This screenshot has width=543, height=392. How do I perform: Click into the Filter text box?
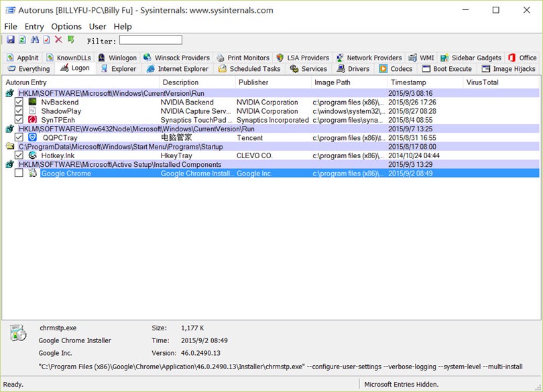click(151, 40)
